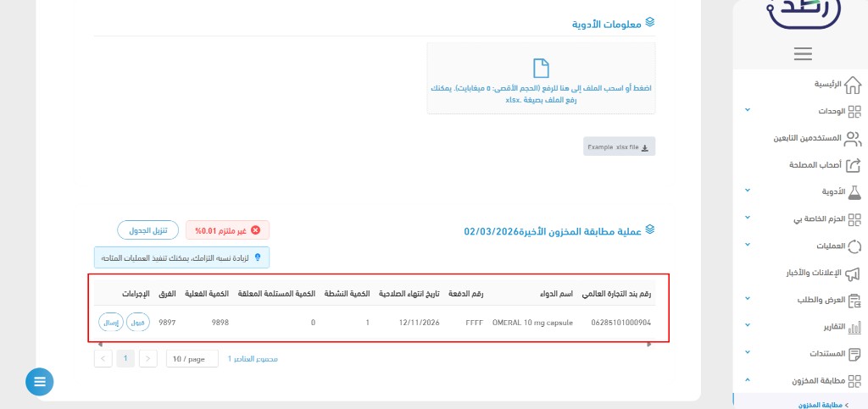Click the معلومات الأدوية section heading
This screenshot has width=868, height=409.
pos(607,25)
